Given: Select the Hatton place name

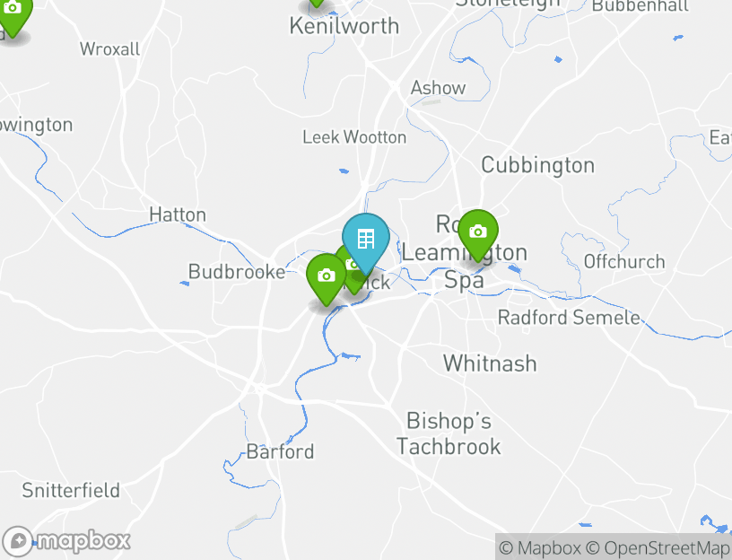Looking at the screenshot, I should coord(178,214).
